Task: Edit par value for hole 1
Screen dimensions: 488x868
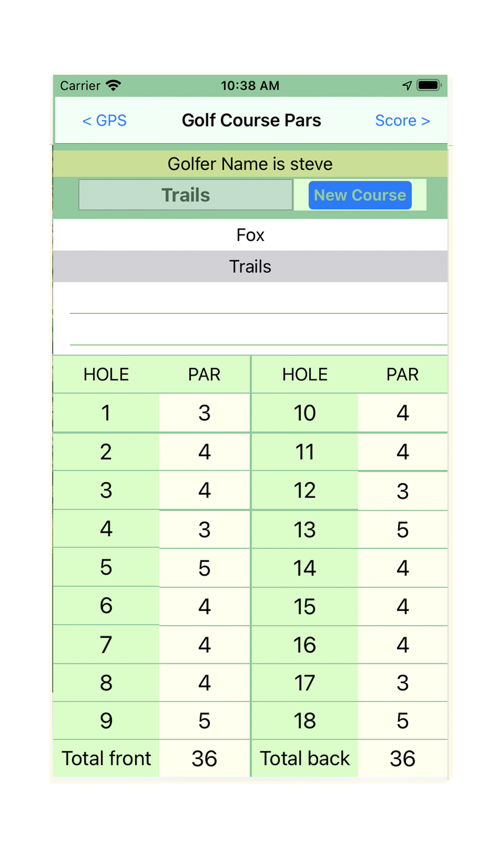Action: 204,413
